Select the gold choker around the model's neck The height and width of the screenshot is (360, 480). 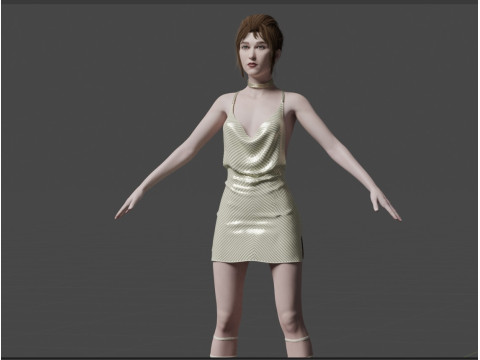coord(261,84)
